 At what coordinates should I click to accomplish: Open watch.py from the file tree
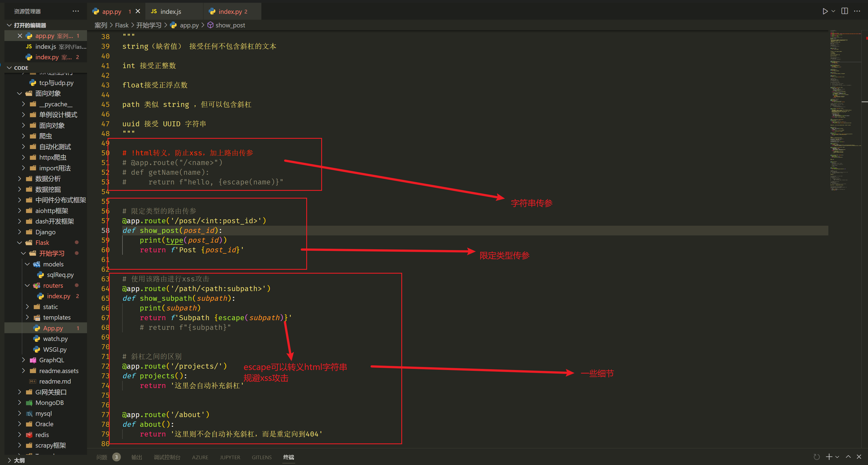click(x=55, y=339)
